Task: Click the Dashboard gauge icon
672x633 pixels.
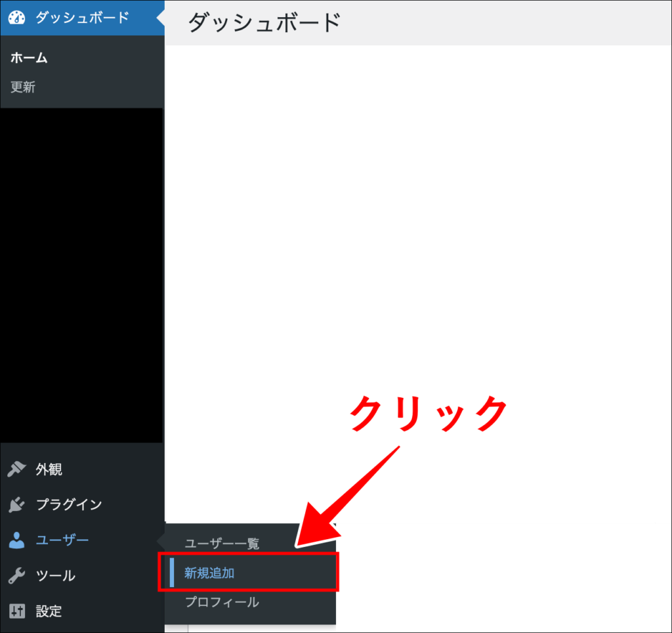Action: 16,18
